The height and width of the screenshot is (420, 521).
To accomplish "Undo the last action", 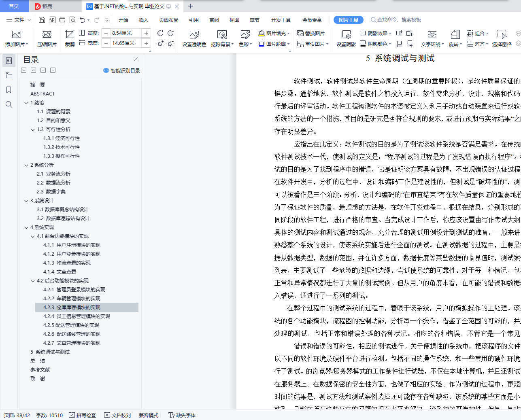I will [x=83, y=20].
